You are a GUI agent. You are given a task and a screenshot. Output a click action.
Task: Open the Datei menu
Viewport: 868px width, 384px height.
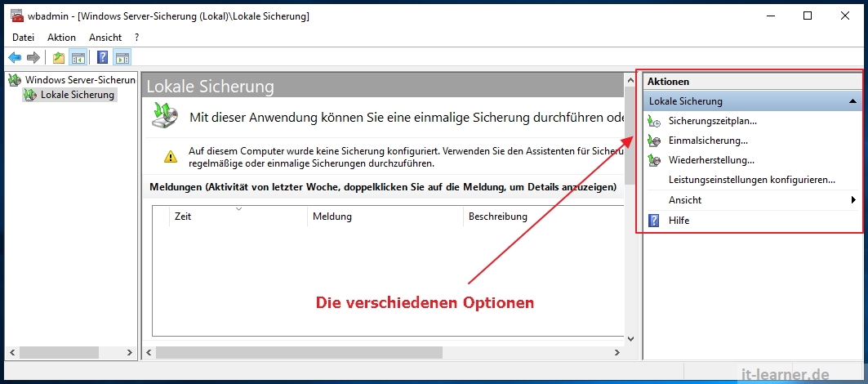click(23, 38)
